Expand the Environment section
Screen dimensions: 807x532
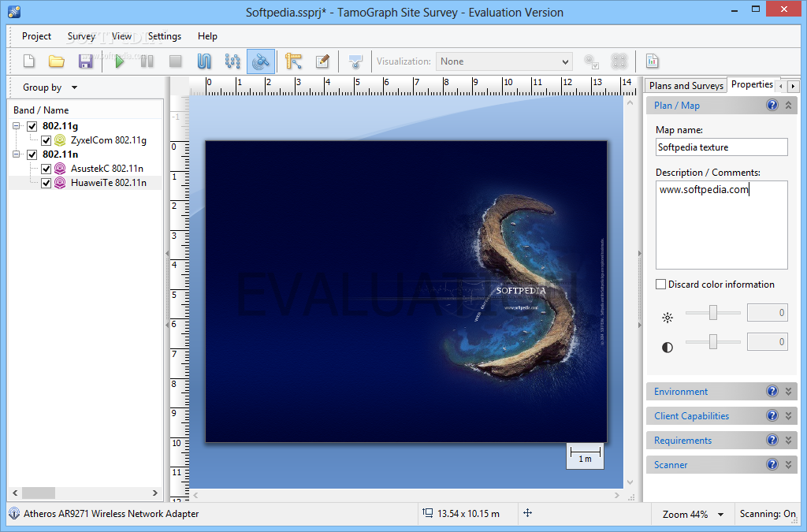pos(788,392)
